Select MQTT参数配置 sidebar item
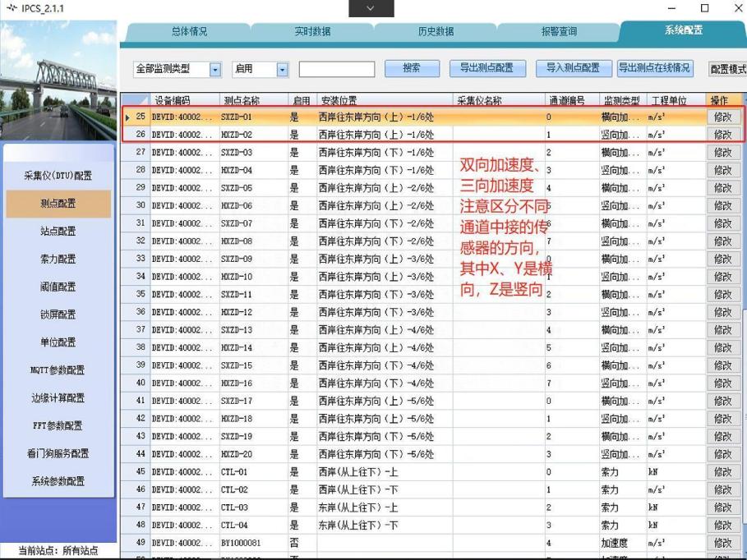This screenshot has height=560, width=747. (58, 370)
